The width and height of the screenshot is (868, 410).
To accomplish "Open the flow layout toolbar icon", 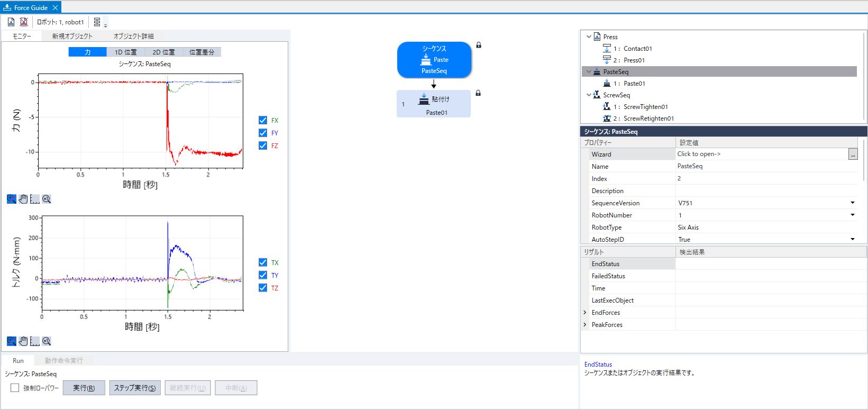I will [98, 22].
